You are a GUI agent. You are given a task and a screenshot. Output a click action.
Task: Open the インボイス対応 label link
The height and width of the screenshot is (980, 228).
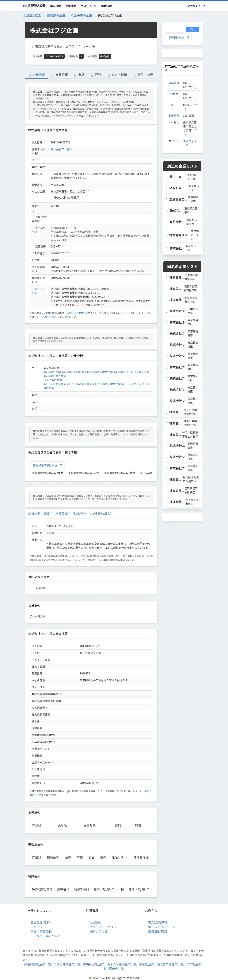(38, 291)
